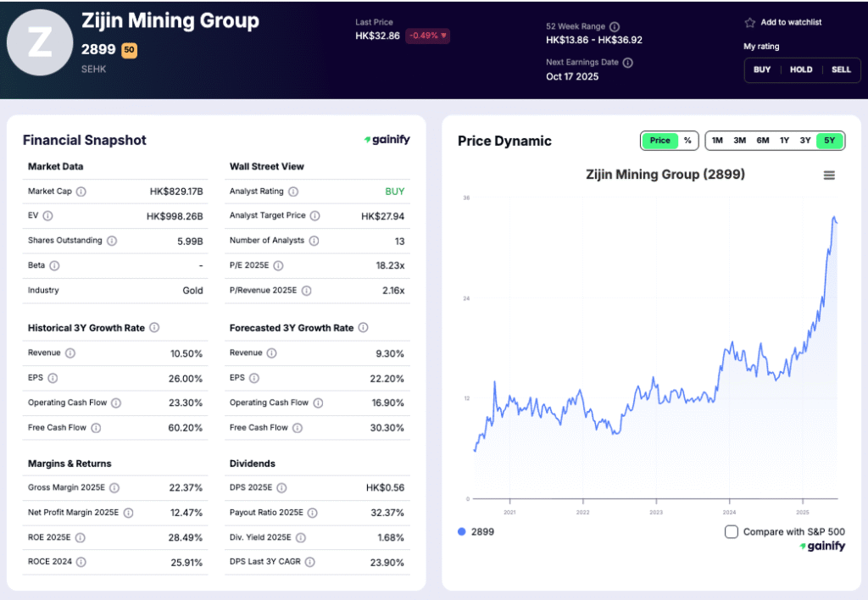Screen dimensions: 868x600
Task: Click the Next Earnings Date info icon
Action: coord(627,62)
